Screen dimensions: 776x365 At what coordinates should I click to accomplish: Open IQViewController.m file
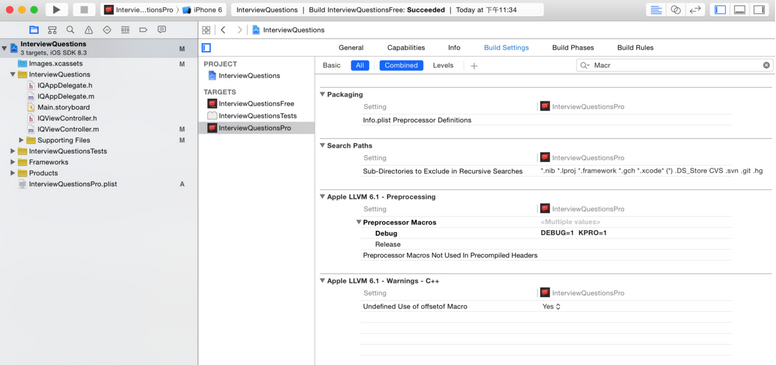click(68, 129)
